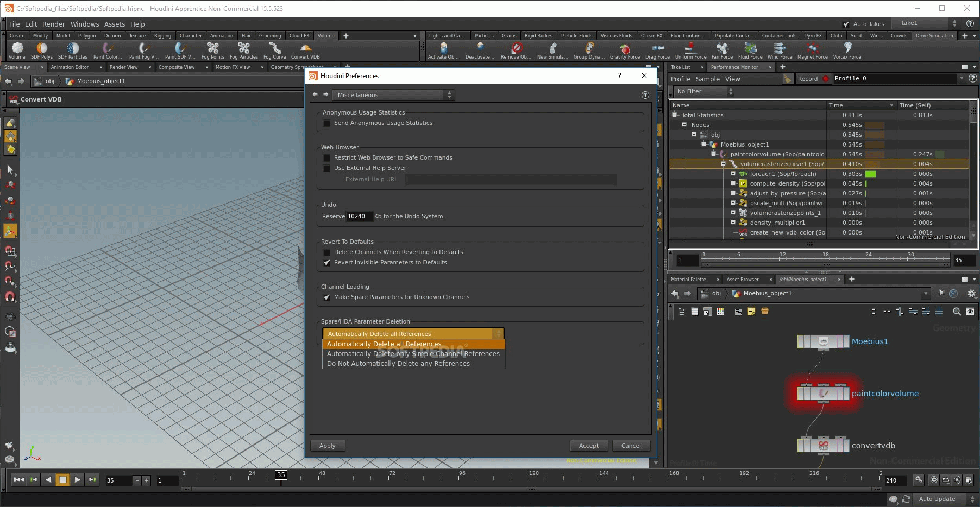Click the preferences help question icon
Image resolution: width=980 pixels, height=507 pixels.
645,95
